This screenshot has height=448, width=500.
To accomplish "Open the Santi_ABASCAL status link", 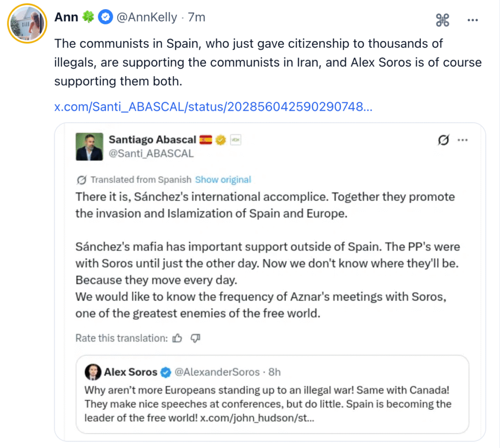I will (x=213, y=107).
